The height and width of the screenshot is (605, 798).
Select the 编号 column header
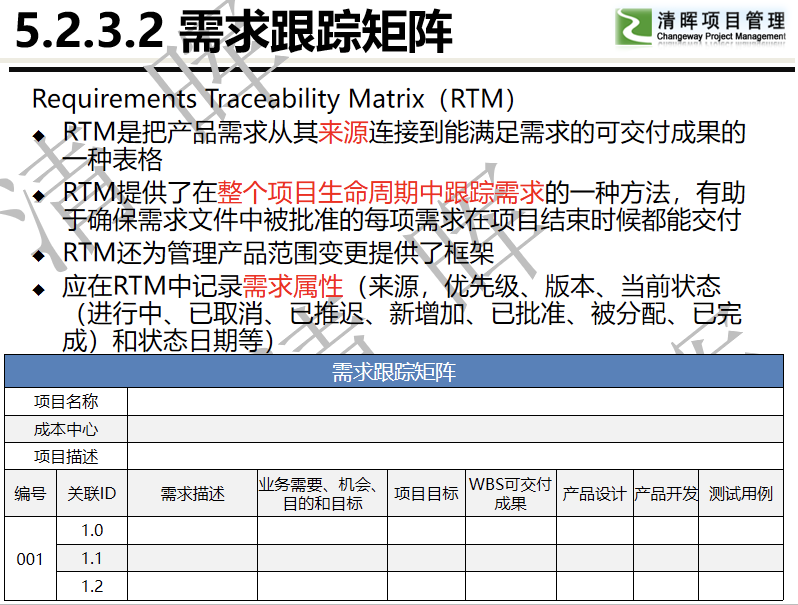coord(31,494)
